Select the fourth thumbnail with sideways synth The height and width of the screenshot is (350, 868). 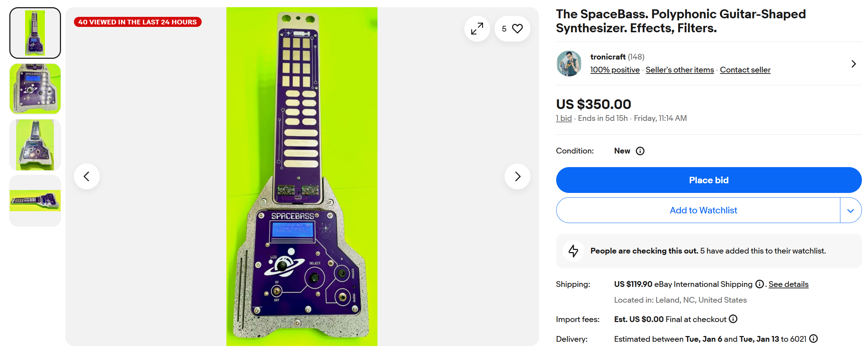pos(35,200)
